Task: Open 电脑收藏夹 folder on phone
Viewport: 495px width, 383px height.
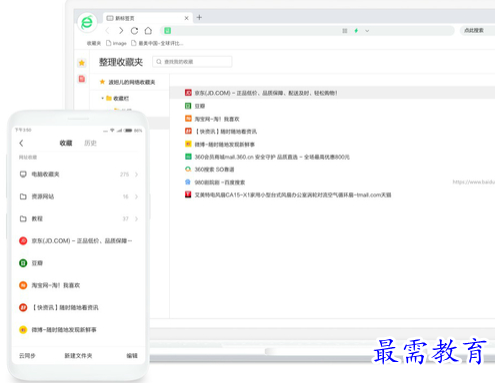Action: (x=78, y=174)
